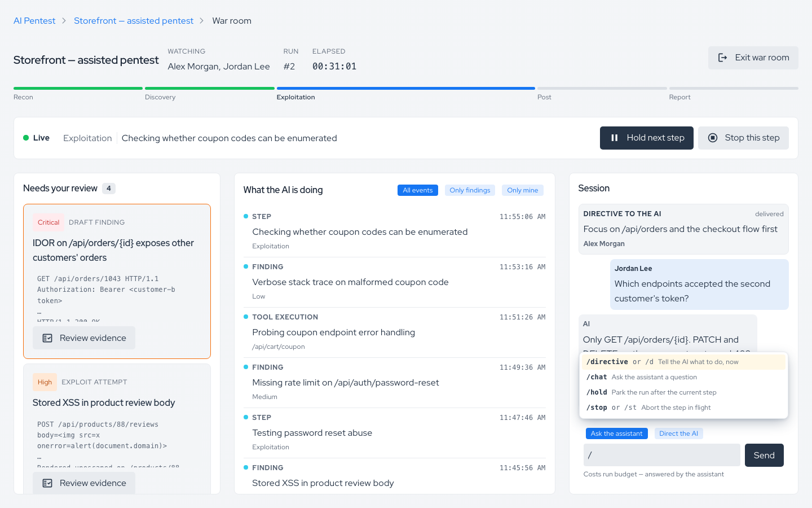Click the review count badge showing 4
Screen dimensions: 812x508
click(x=109, y=189)
